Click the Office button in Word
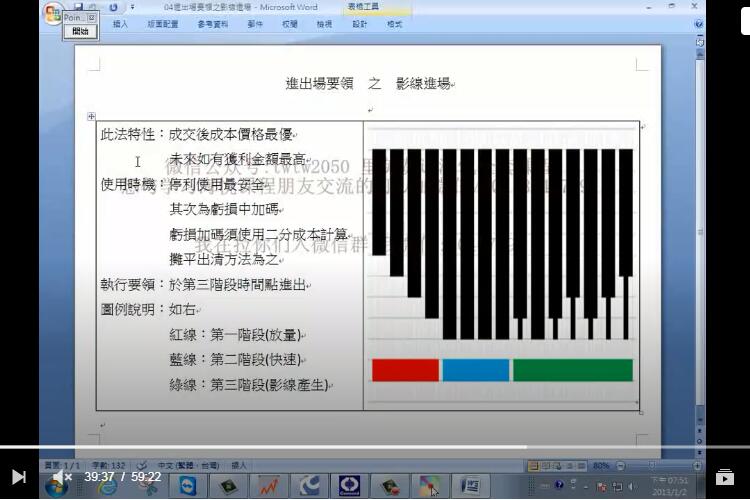The image size is (750, 500). (x=50, y=14)
